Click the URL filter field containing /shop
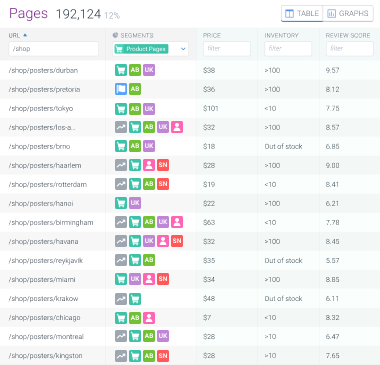The image size is (380, 365). pos(54,49)
